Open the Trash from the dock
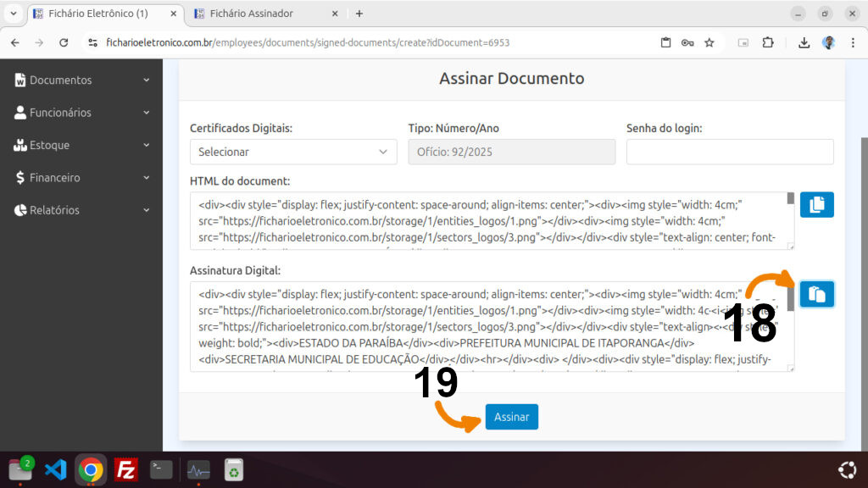The image size is (868, 488). point(234,470)
